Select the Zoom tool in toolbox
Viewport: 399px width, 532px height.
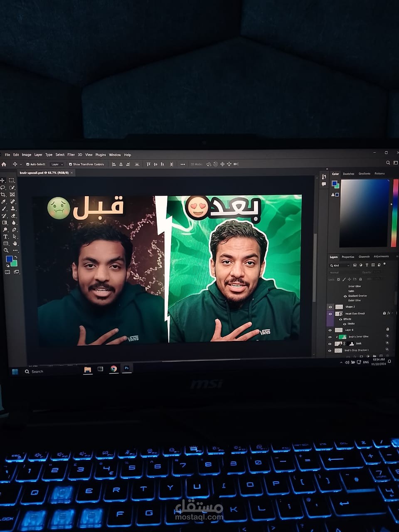point(6,250)
